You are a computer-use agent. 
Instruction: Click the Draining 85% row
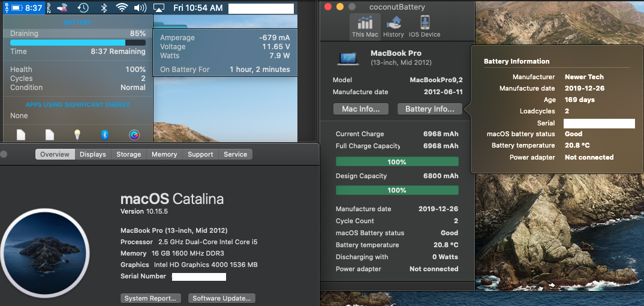(x=77, y=33)
